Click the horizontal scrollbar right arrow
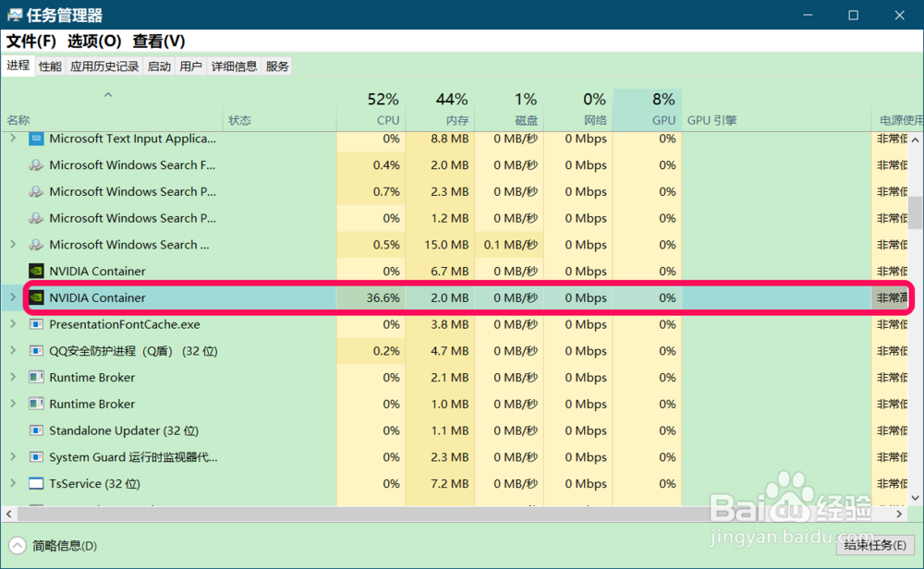The height and width of the screenshot is (569, 924). point(899,514)
